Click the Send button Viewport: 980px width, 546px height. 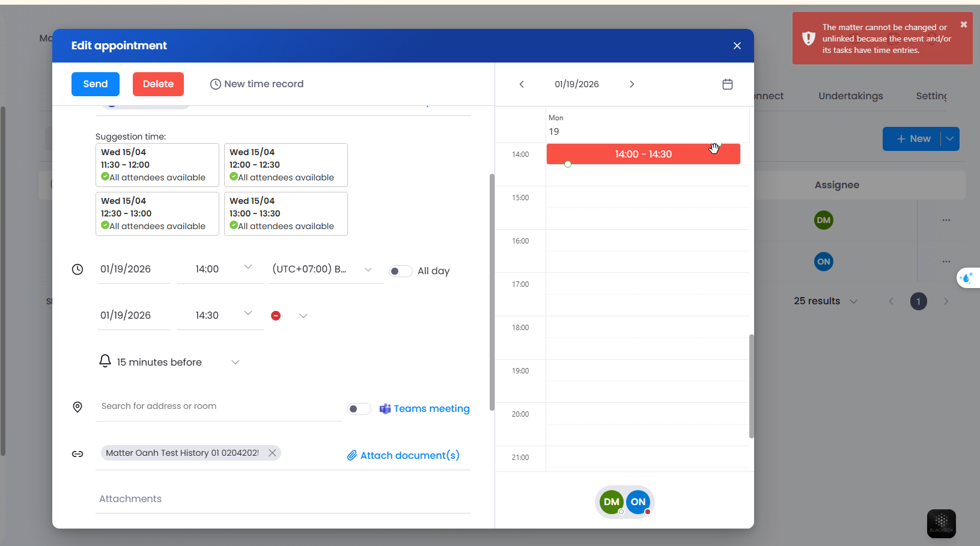point(96,84)
